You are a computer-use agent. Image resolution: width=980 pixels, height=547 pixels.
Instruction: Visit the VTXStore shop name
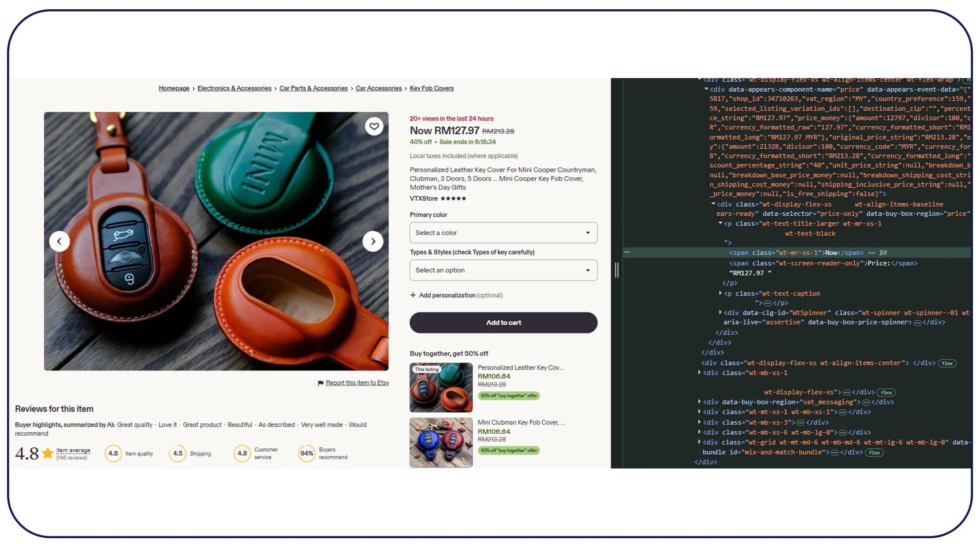tap(424, 199)
